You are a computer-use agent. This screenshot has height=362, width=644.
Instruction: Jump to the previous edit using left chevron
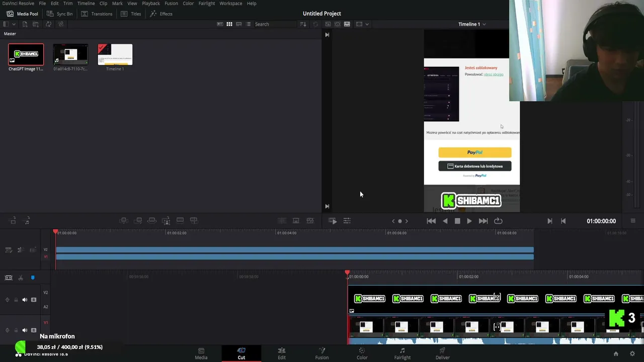point(393,221)
